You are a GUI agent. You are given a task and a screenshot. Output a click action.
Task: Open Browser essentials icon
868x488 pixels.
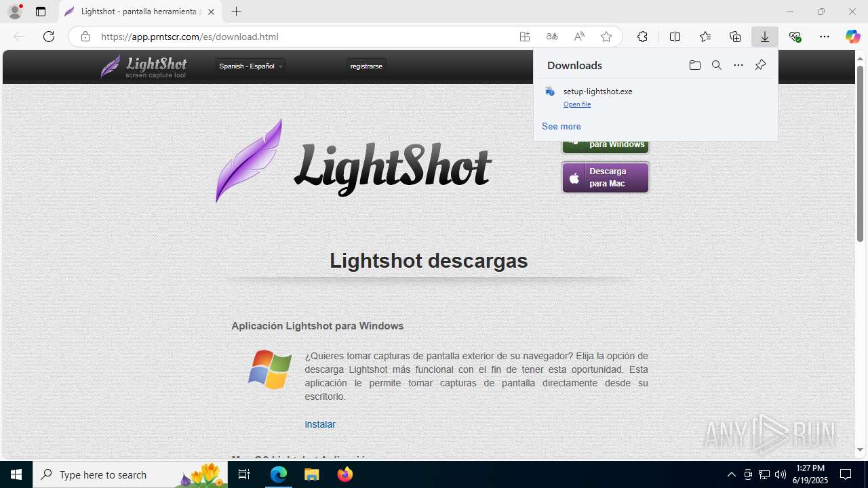pos(795,37)
